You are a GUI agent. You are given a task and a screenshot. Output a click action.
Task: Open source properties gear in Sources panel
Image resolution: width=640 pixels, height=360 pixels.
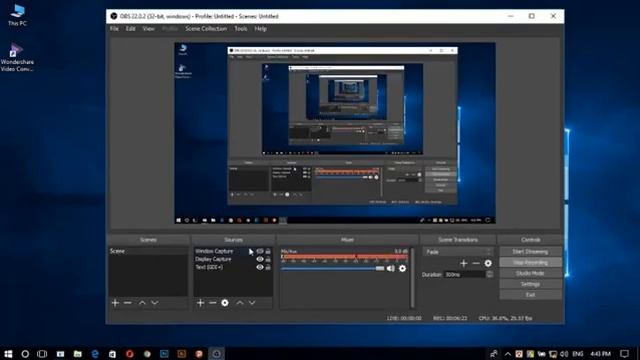225,303
